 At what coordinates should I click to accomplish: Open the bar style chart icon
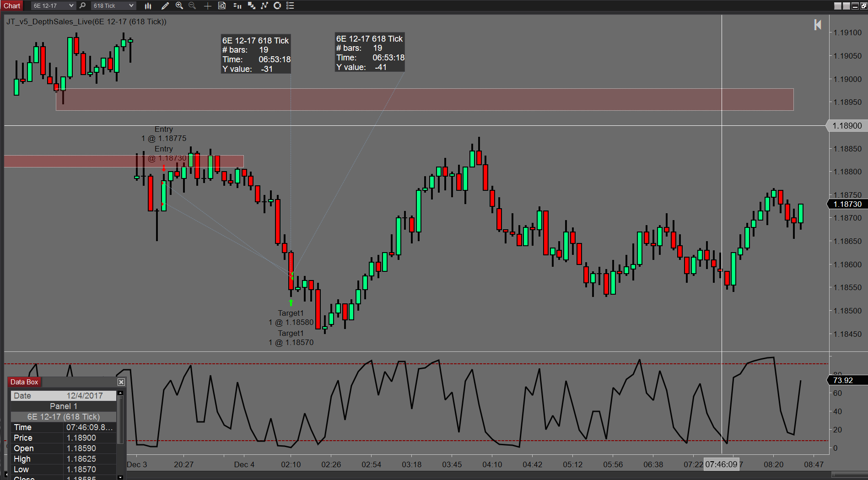click(x=148, y=5)
